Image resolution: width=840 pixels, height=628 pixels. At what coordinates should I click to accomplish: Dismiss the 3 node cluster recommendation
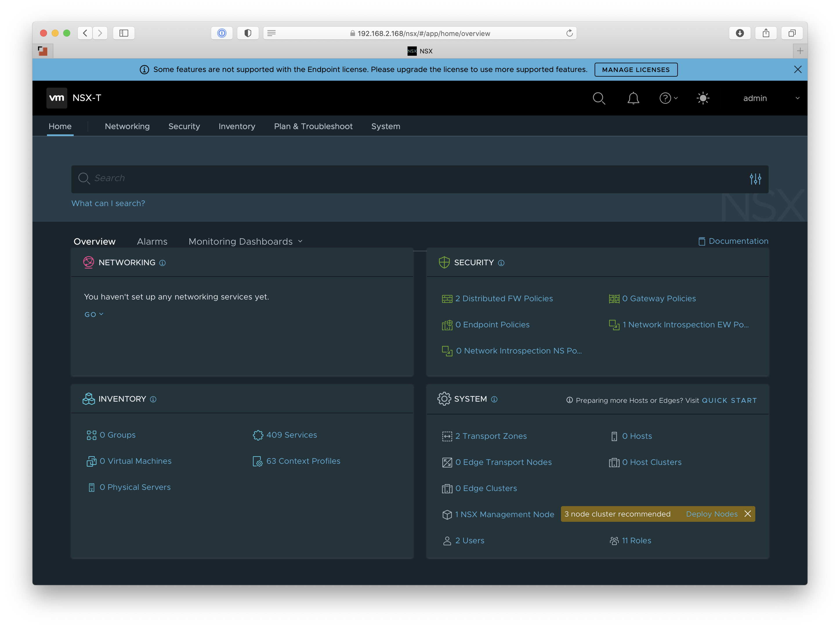pos(748,514)
